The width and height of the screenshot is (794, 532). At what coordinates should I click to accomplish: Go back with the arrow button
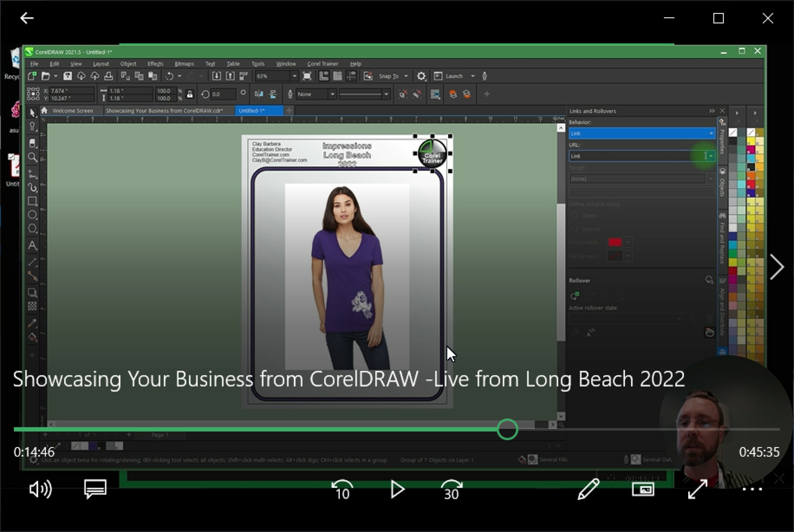27,18
